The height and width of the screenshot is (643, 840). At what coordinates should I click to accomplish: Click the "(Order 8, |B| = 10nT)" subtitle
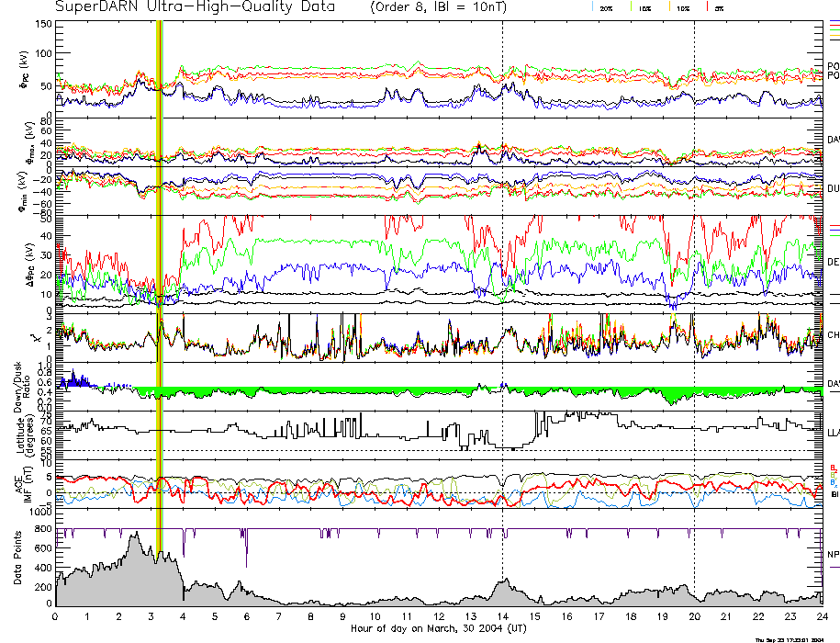pyautogui.click(x=438, y=7)
